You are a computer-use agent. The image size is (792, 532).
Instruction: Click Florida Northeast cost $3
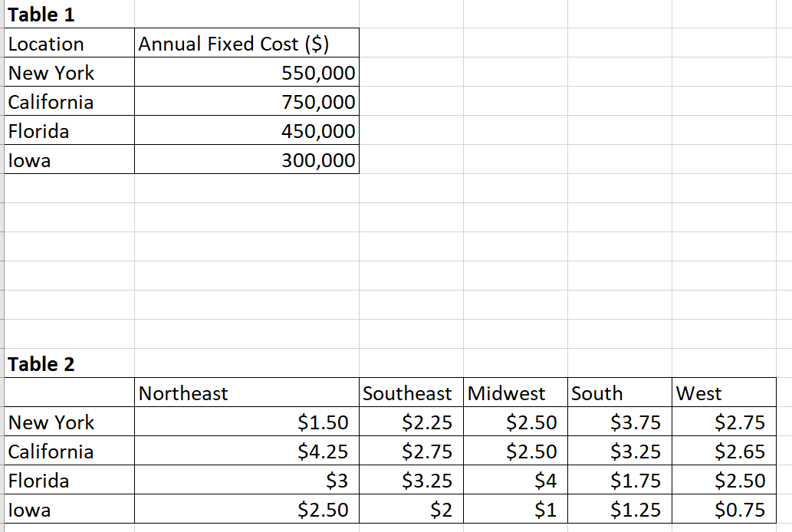click(x=246, y=480)
